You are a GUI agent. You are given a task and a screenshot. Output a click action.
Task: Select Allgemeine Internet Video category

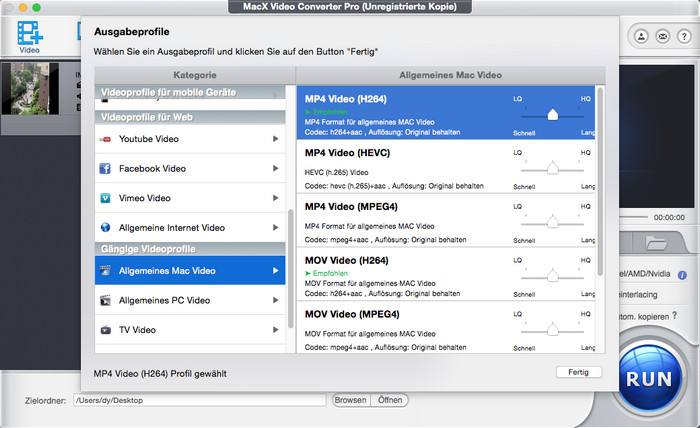click(x=190, y=228)
